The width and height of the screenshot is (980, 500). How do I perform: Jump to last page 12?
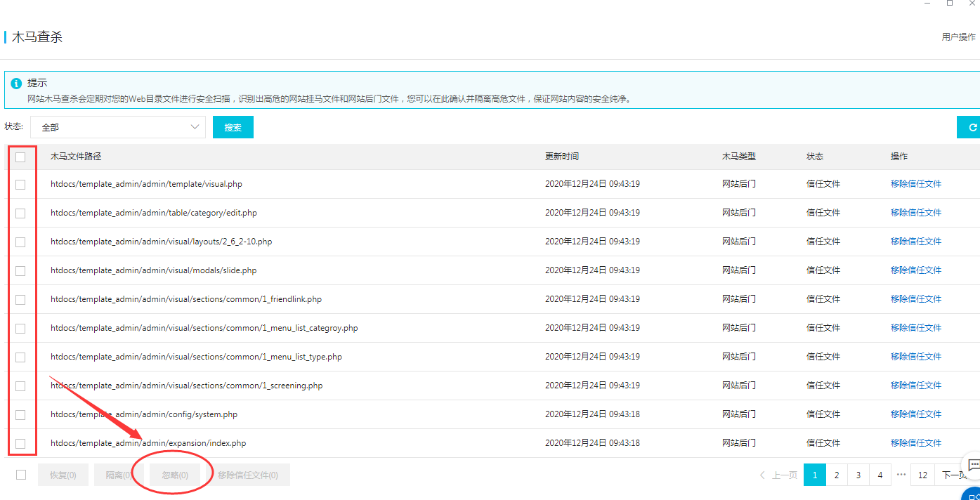click(922, 475)
